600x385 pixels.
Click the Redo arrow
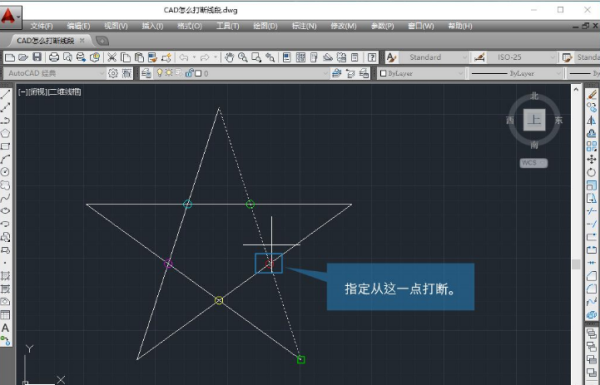click(x=205, y=57)
